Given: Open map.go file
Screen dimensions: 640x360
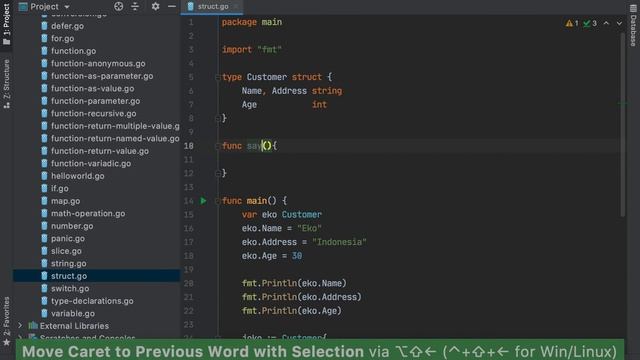Looking at the screenshot, I should click(65, 201).
